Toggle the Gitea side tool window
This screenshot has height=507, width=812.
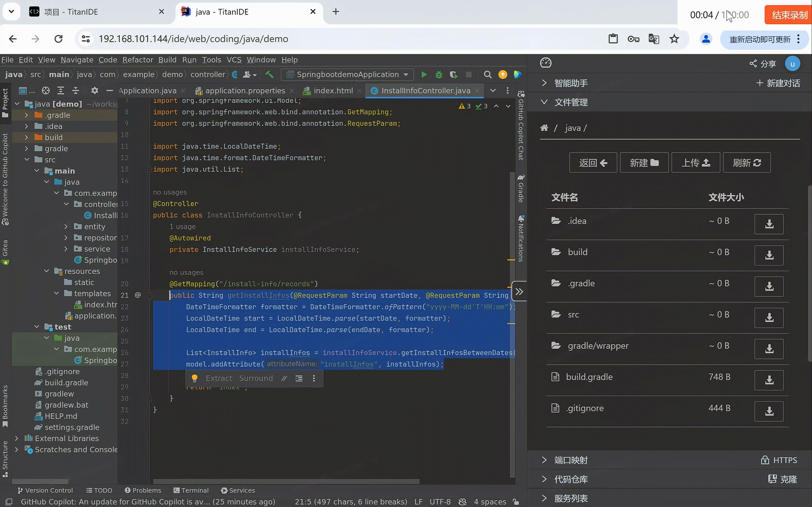click(x=5, y=252)
